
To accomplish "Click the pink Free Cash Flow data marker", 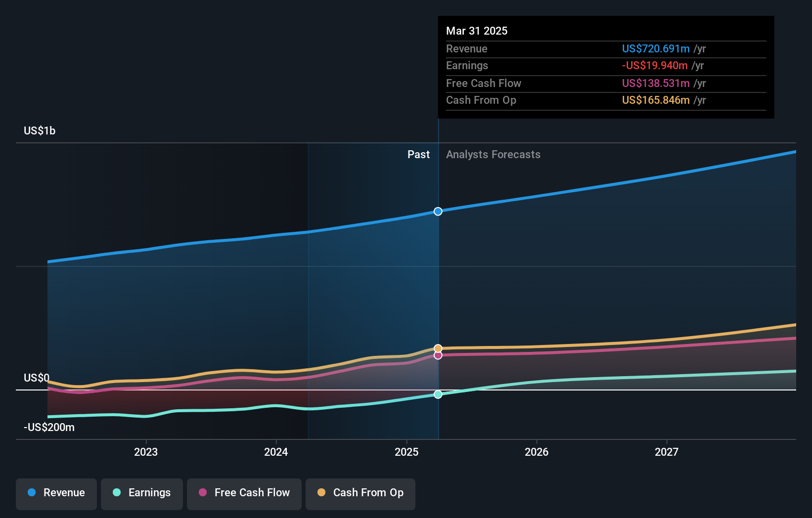I will pyautogui.click(x=438, y=355).
